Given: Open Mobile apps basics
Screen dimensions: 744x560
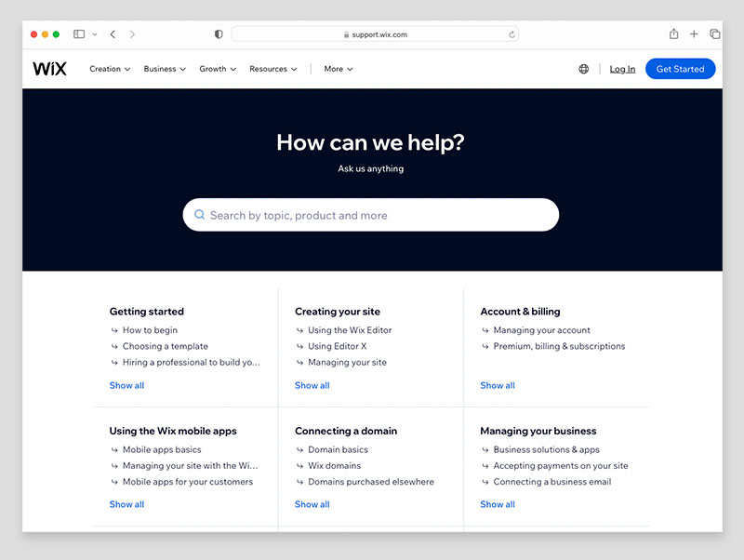Looking at the screenshot, I should click(162, 449).
